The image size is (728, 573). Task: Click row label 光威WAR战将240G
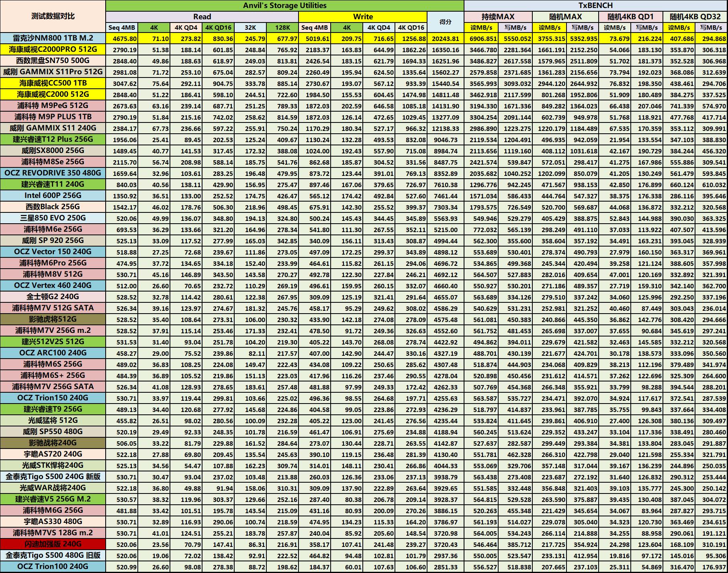53,488
